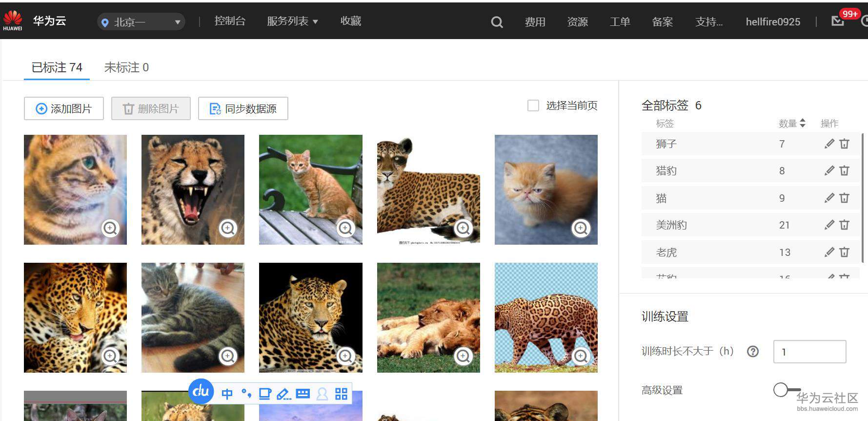Enlarge the orange cat on bench image
The image size is (868, 421).
[x=345, y=228]
